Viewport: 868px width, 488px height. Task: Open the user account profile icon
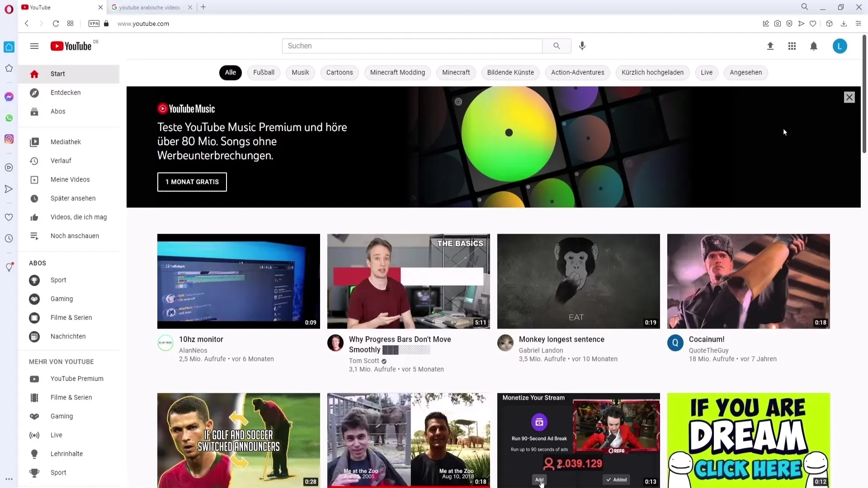point(840,46)
